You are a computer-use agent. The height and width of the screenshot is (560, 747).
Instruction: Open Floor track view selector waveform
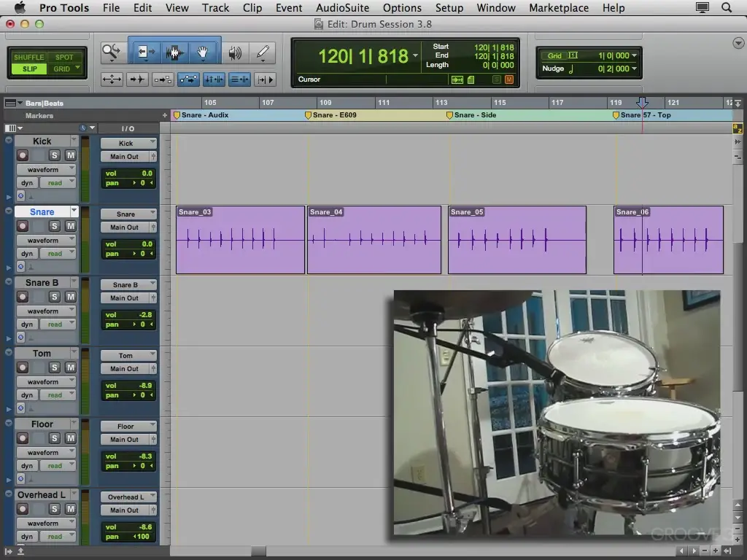[46, 452]
